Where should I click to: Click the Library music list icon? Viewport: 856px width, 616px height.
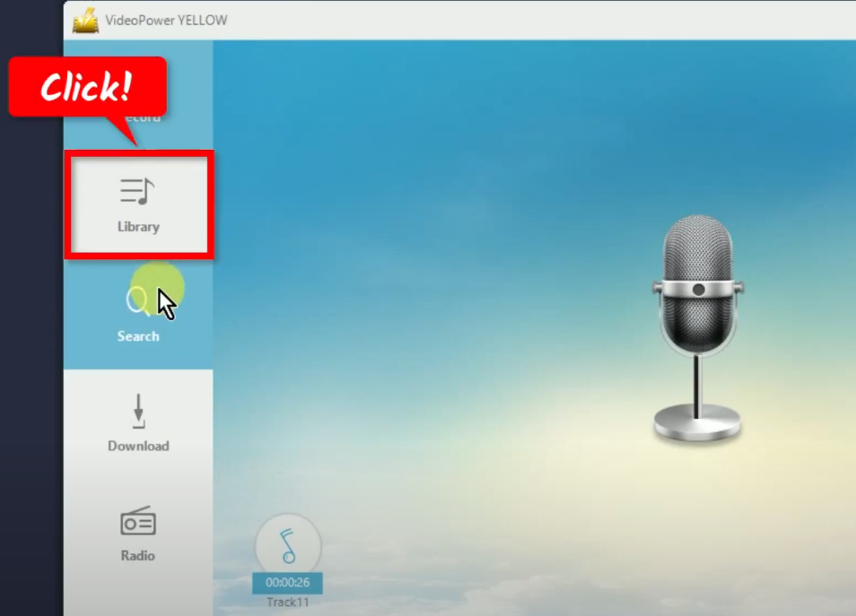click(137, 192)
